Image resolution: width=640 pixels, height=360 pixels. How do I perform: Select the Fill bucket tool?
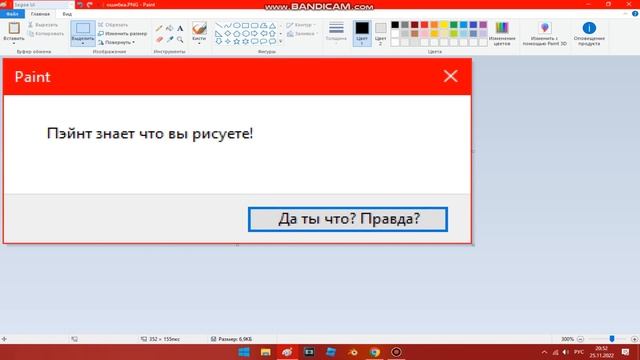click(x=169, y=28)
